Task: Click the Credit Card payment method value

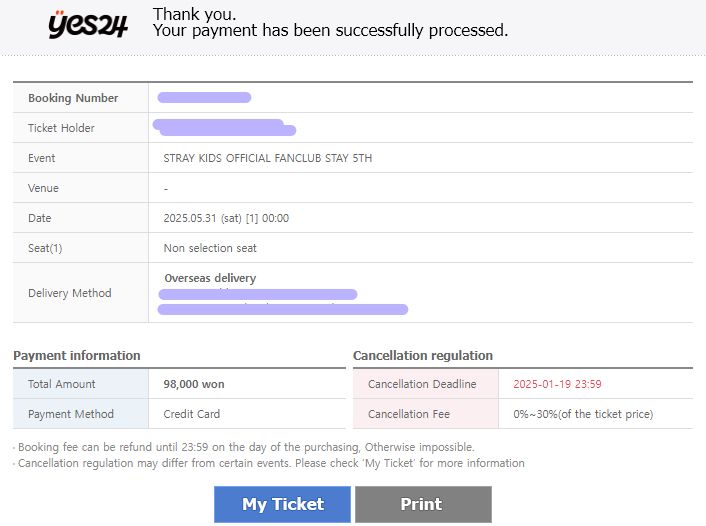Action: (191, 414)
